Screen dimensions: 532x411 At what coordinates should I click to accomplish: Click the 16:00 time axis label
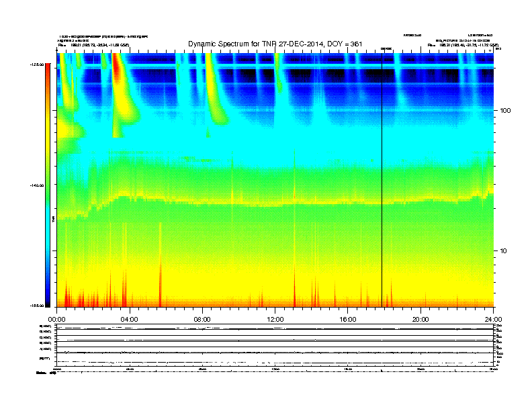click(x=348, y=320)
